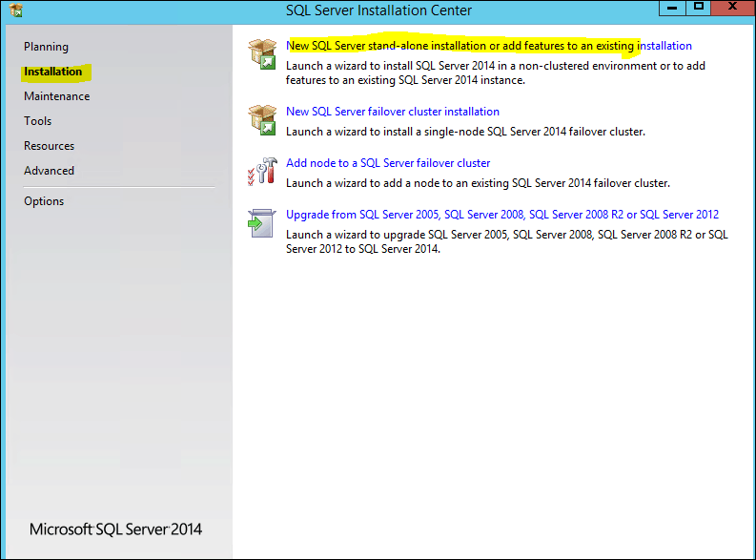Go to the Maintenance section
Viewport: 756px width, 560px height.
point(57,96)
